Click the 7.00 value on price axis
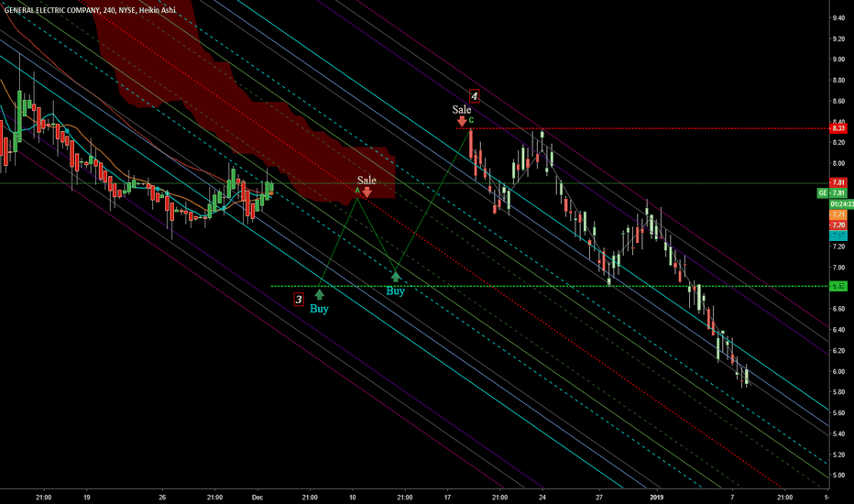This screenshot has height=504, width=854. tap(838, 268)
